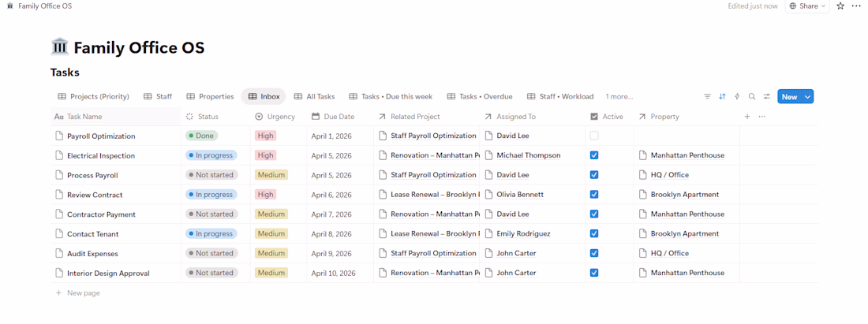Edit the April 10, 2026 due date

point(334,273)
